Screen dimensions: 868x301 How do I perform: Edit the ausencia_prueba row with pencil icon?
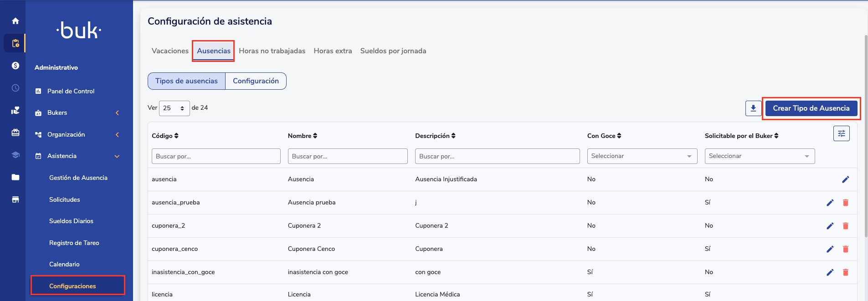[x=830, y=203]
